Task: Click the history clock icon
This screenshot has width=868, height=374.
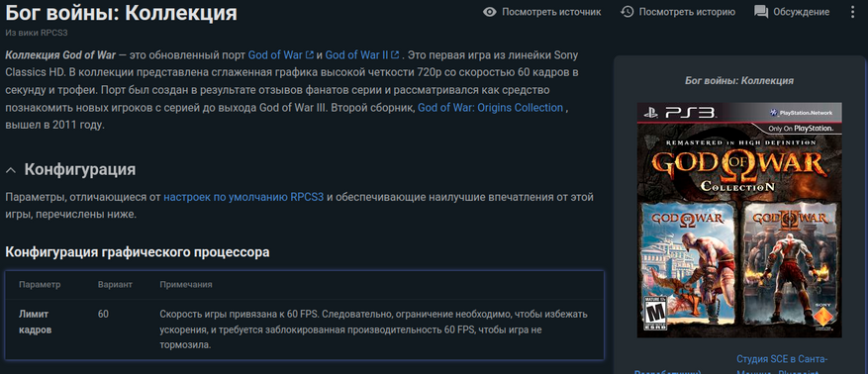Action: (x=627, y=12)
